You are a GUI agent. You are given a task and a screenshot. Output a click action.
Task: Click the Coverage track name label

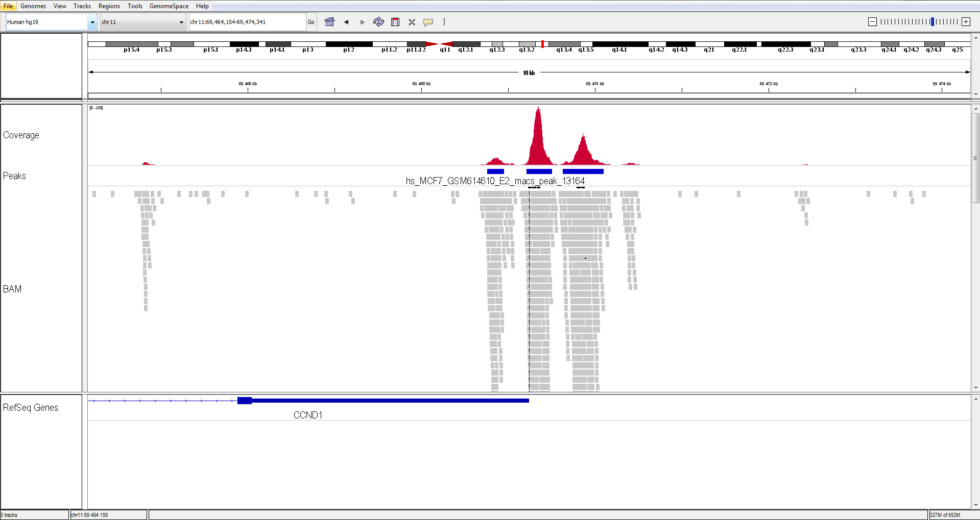pos(21,135)
